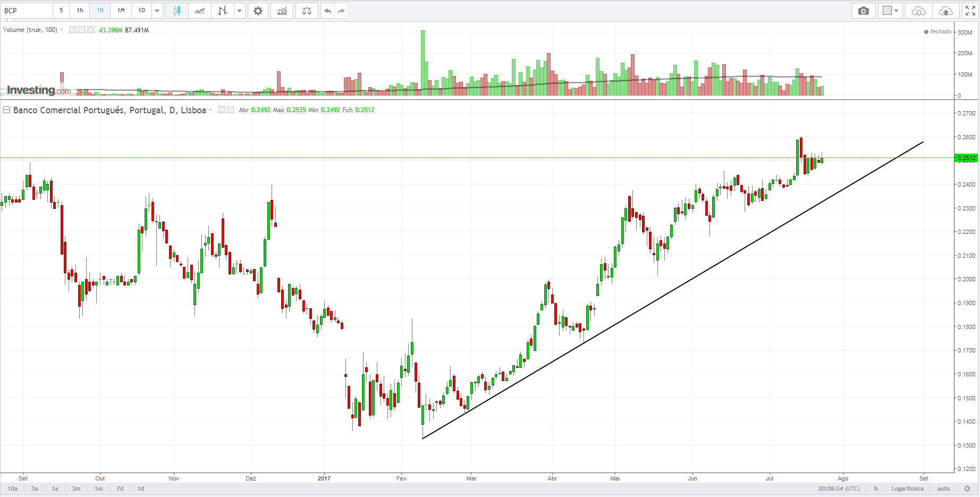The height and width of the screenshot is (497, 980).
Task: Open Volume indicator settings gear
Action: click(x=82, y=30)
